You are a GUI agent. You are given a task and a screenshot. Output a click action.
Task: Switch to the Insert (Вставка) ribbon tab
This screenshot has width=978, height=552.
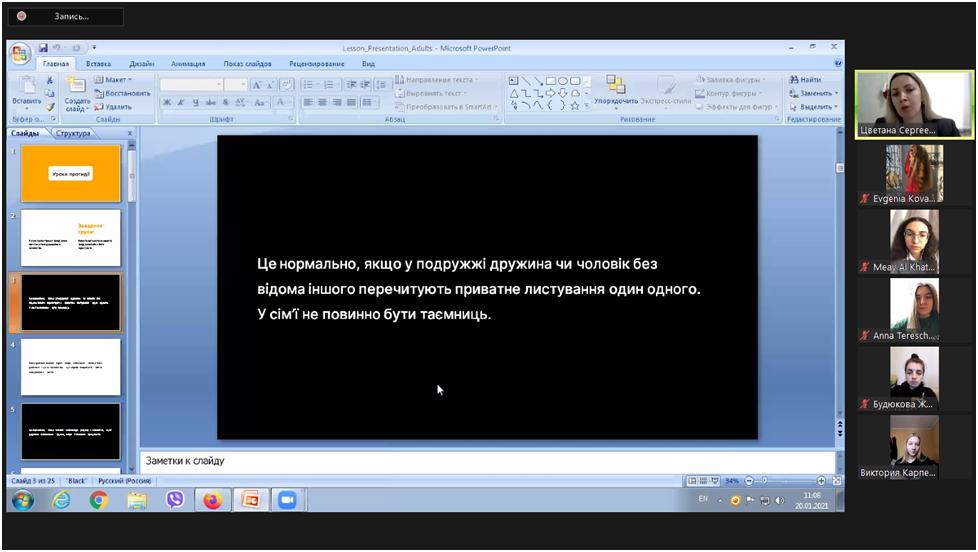pyautogui.click(x=98, y=63)
